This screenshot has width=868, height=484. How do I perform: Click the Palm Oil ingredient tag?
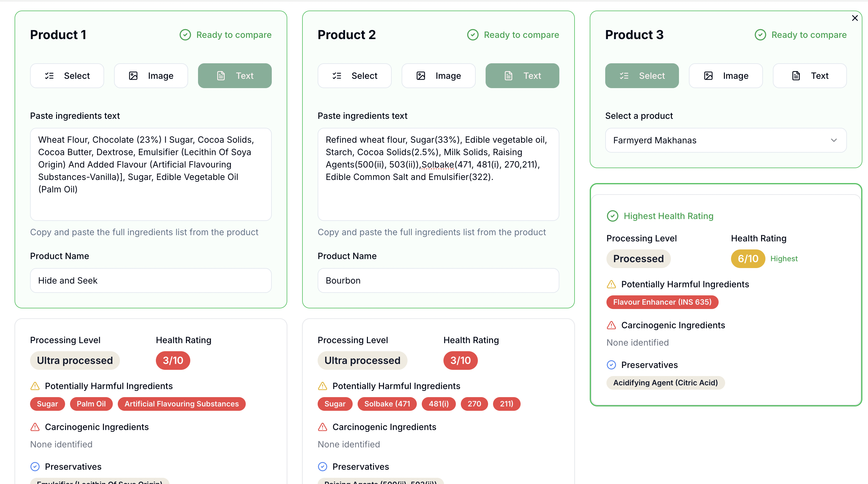pos(91,404)
